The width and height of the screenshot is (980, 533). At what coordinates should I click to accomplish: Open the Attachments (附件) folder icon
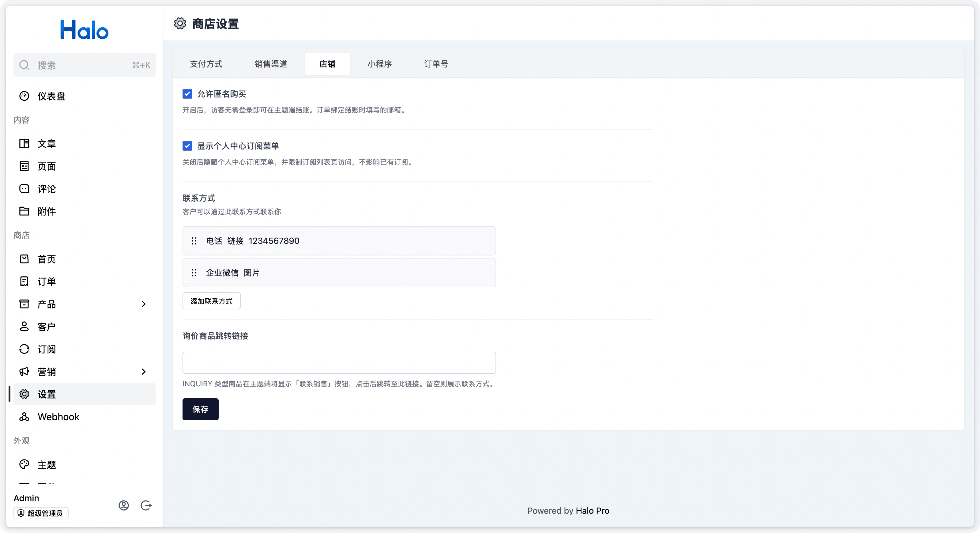pos(24,211)
